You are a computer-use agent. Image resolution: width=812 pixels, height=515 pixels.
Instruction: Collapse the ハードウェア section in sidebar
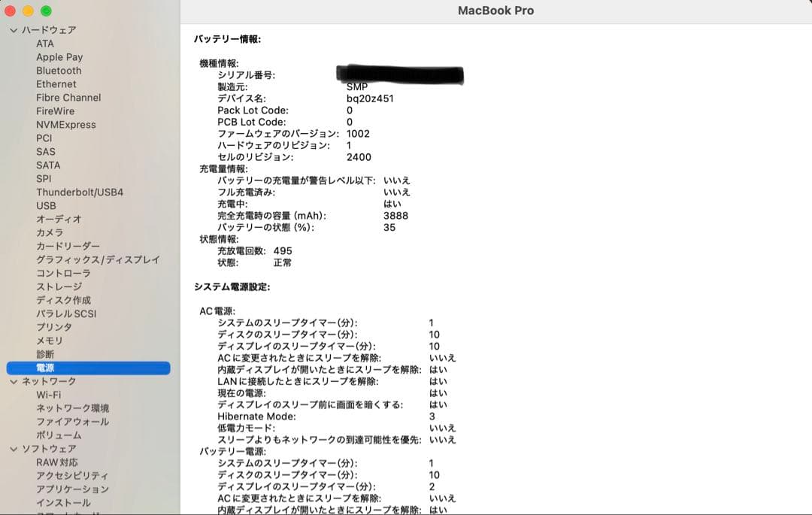tap(13, 30)
